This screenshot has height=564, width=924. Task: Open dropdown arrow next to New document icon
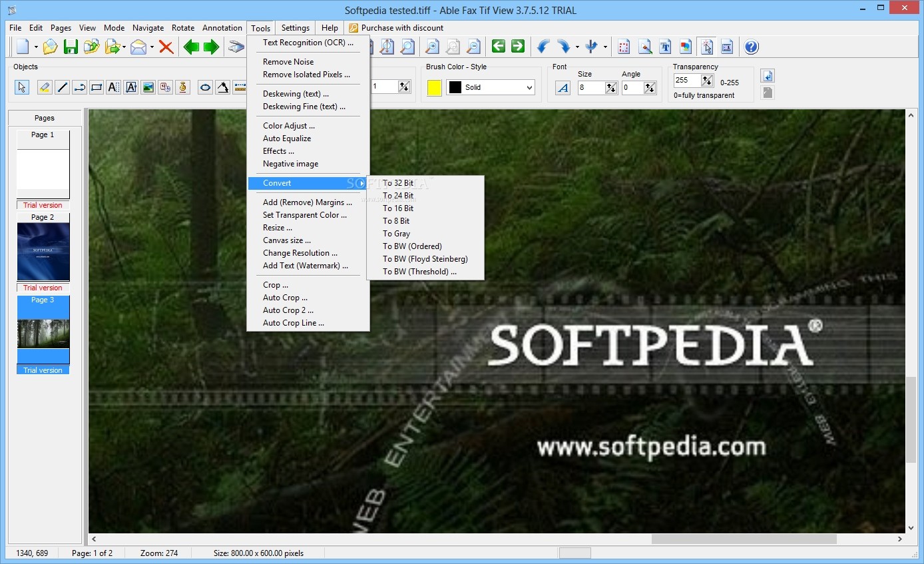(x=36, y=47)
